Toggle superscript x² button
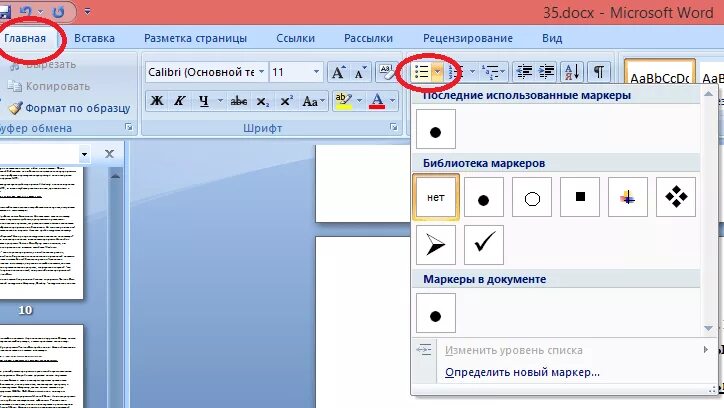724x408 pixels. coord(286,101)
